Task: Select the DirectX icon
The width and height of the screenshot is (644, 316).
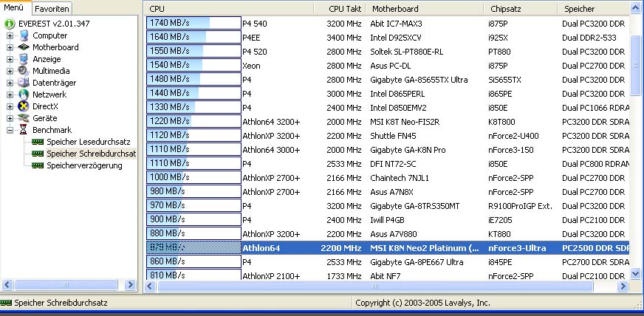Action: click(x=24, y=106)
